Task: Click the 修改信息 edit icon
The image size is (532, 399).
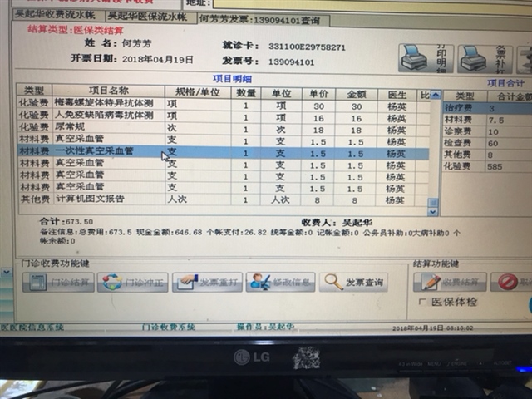Action: pyautogui.click(x=259, y=282)
